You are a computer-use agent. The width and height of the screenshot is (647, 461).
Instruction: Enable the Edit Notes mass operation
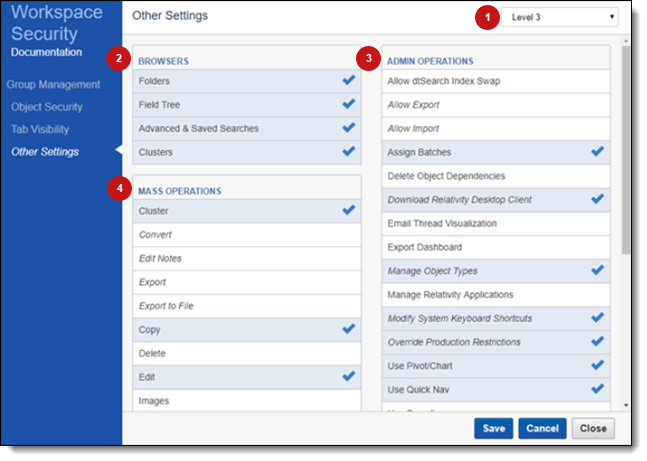click(x=247, y=258)
